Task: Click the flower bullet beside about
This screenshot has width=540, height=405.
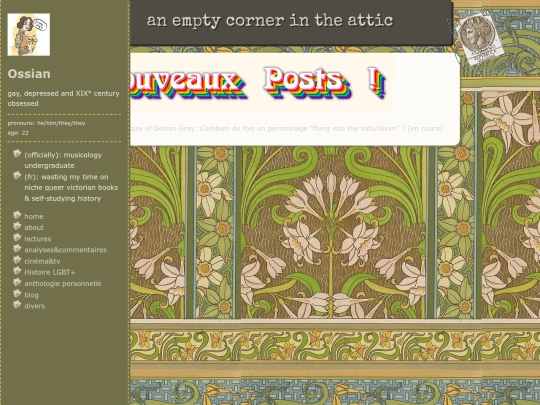Action: [x=17, y=226]
